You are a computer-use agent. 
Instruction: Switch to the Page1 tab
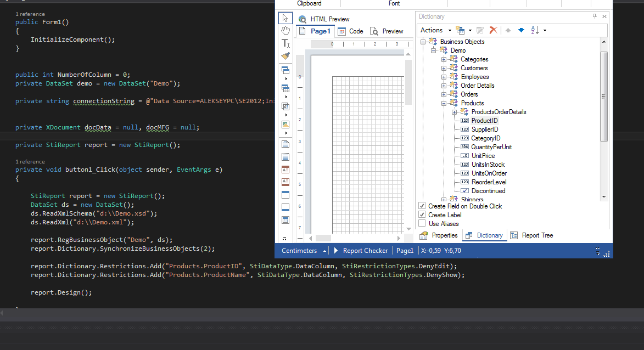315,31
